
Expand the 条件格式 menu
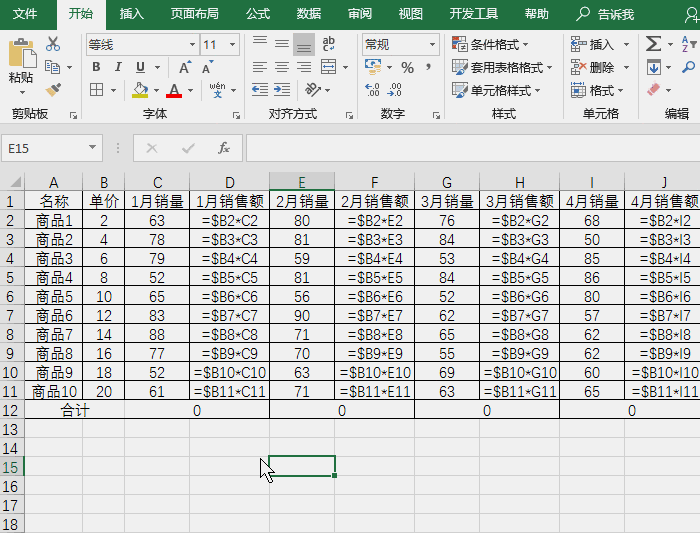tap(491, 44)
